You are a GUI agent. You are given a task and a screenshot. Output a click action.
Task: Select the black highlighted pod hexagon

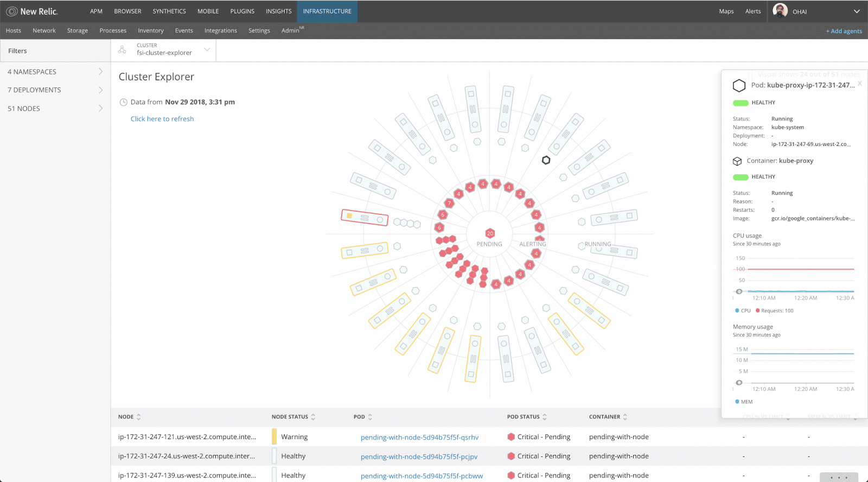pos(546,160)
